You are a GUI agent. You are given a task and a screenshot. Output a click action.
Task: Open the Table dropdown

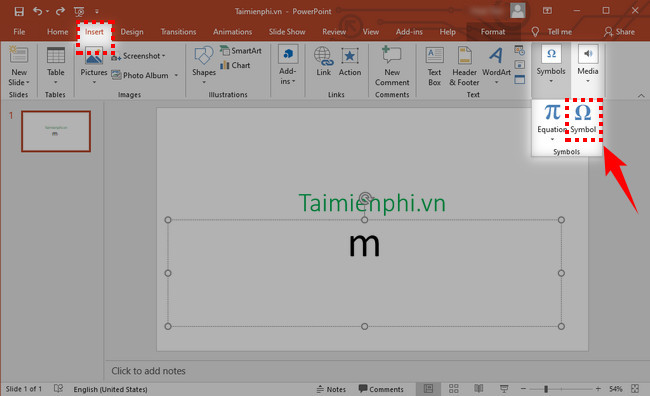(56, 66)
